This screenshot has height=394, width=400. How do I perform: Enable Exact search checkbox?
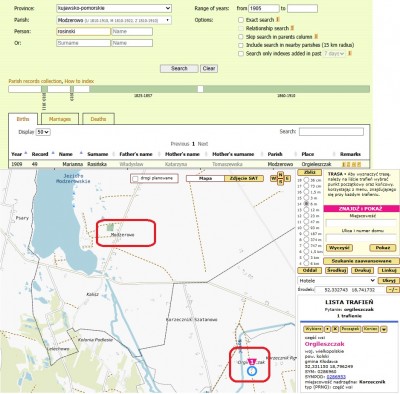pos(241,20)
